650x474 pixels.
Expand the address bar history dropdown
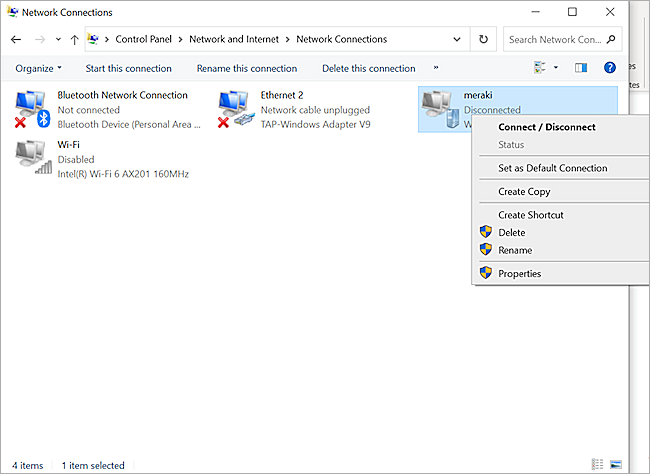tap(457, 39)
